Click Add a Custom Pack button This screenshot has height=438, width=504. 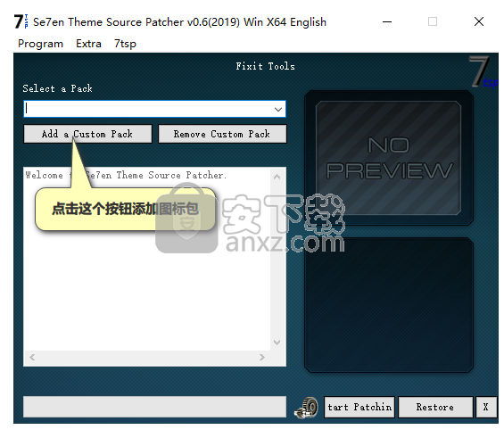pyautogui.click(x=87, y=134)
